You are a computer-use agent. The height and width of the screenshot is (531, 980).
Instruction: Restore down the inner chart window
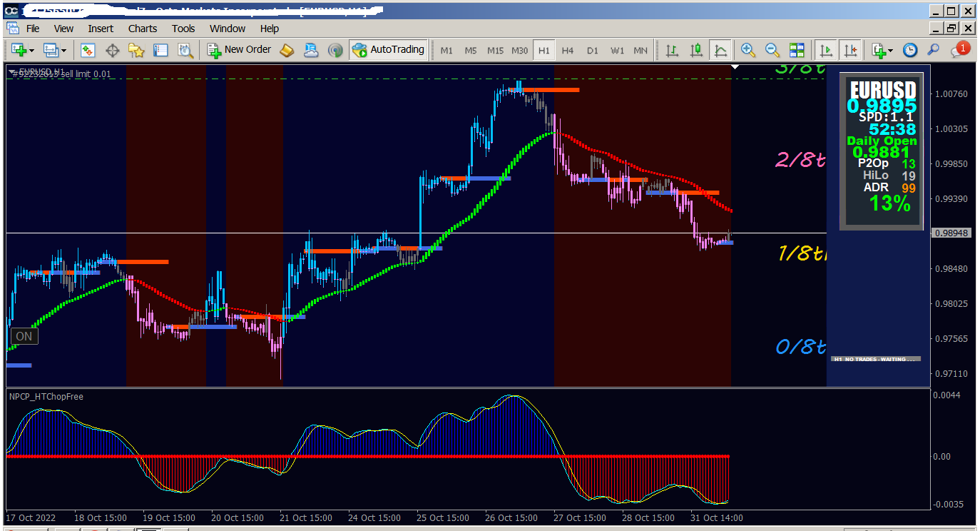[x=951, y=29]
